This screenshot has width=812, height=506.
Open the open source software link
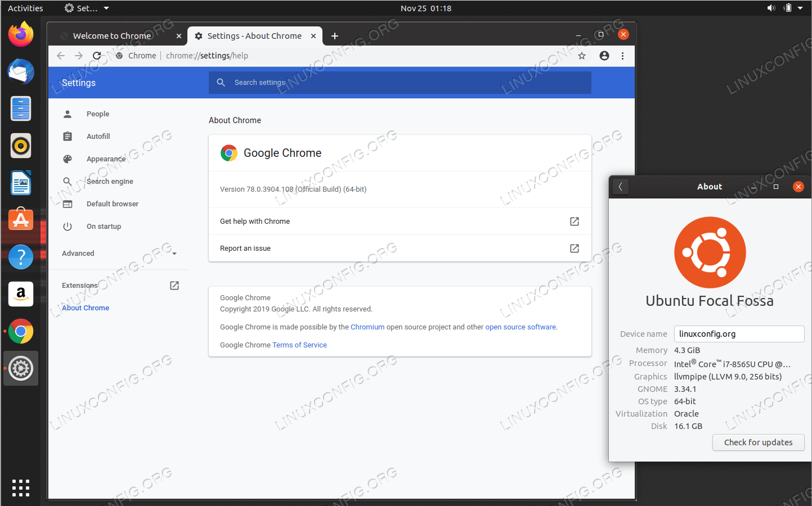point(521,327)
